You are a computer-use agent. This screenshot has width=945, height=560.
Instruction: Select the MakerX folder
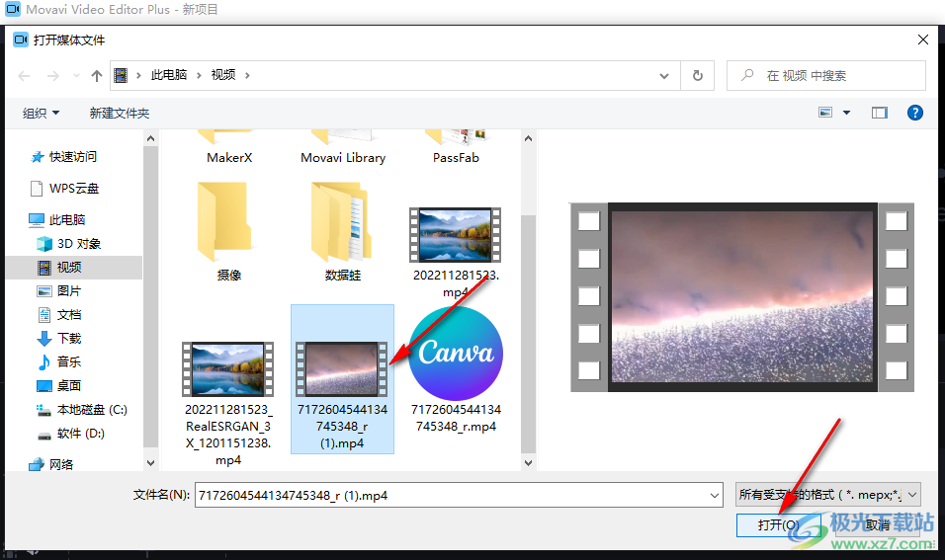tap(229, 147)
